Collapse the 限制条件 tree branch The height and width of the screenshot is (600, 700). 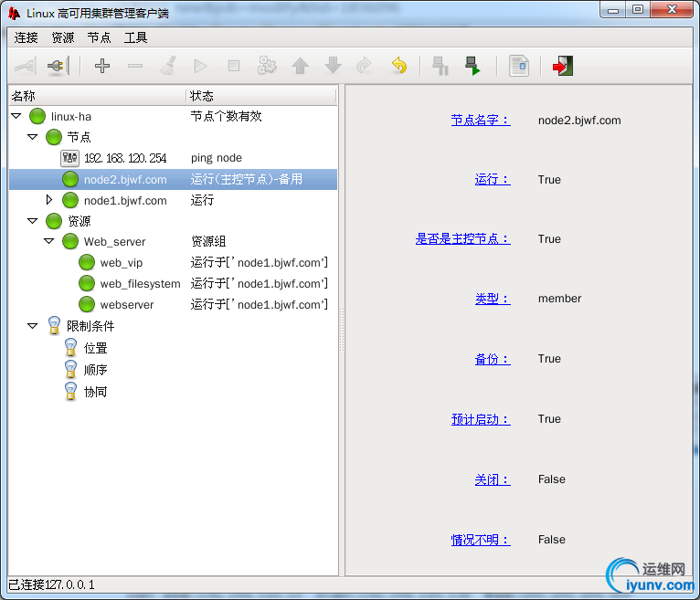point(33,326)
